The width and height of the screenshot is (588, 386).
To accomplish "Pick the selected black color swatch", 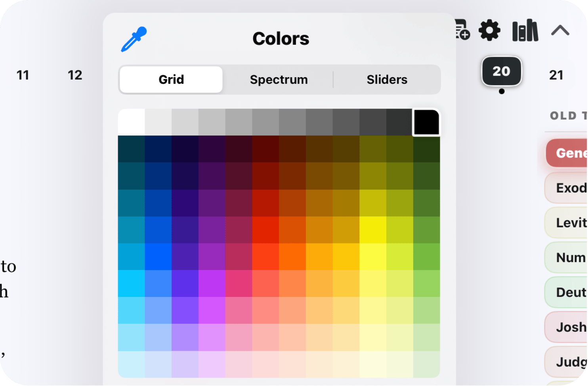I will (426, 122).
